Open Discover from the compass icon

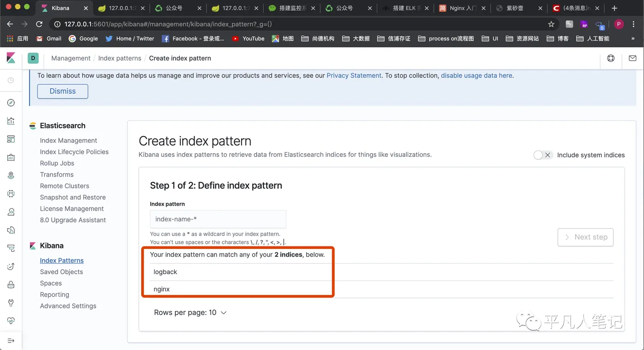coord(11,103)
